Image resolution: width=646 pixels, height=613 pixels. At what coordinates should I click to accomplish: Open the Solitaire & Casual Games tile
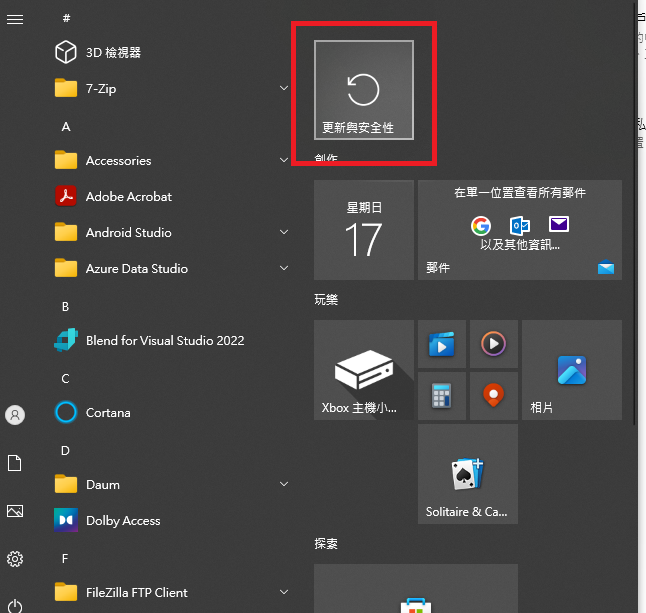pyautogui.click(x=468, y=474)
